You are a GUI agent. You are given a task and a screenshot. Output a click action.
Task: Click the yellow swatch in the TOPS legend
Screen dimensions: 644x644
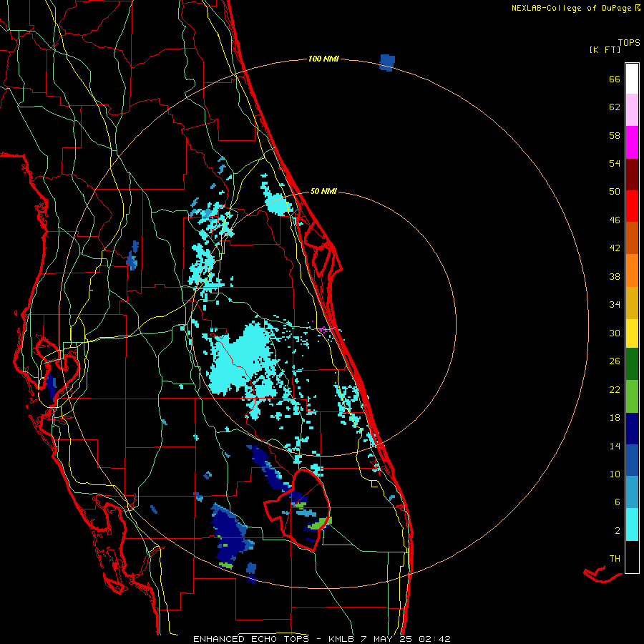[632, 333]
